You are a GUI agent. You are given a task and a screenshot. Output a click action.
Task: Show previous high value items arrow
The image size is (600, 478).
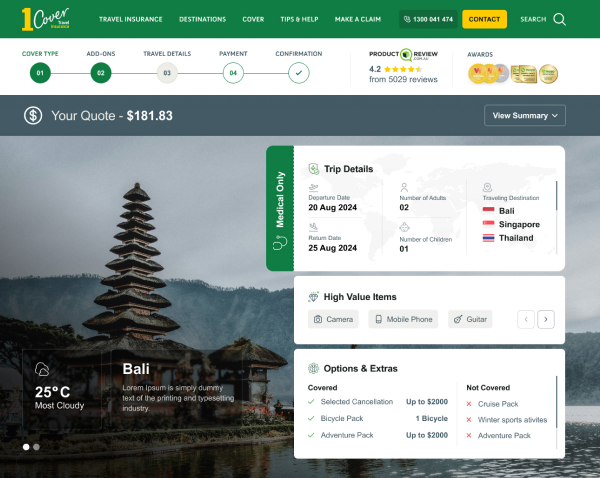pyautogui.click(x=525, y=319)
